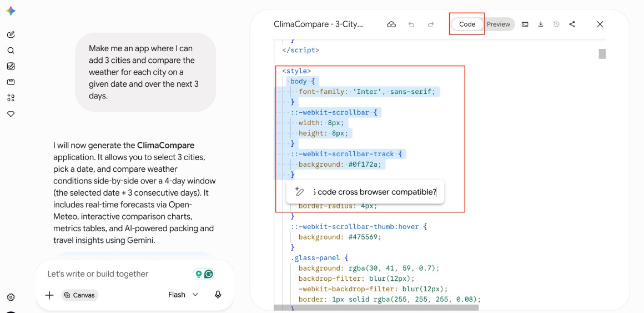The width and height of the screenshot is (644, 313).
Task: Click the font-family 'Inter' line
Action: (x=367, y=92)
